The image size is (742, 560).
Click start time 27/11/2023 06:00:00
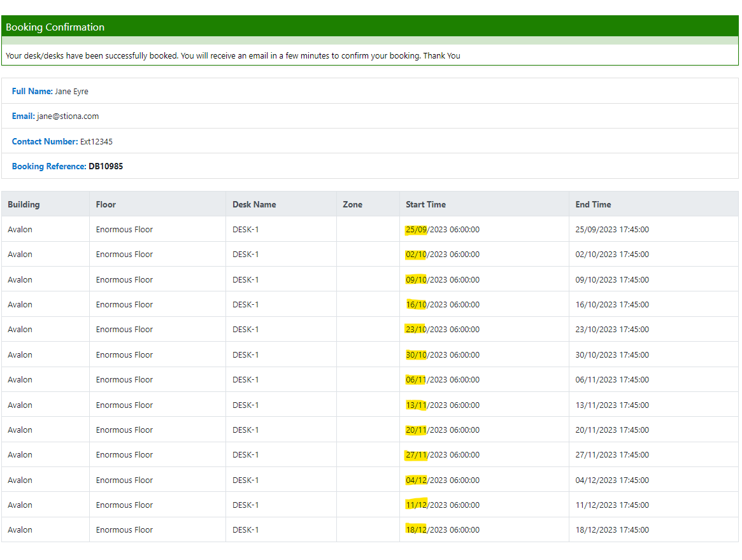point(443,455)
